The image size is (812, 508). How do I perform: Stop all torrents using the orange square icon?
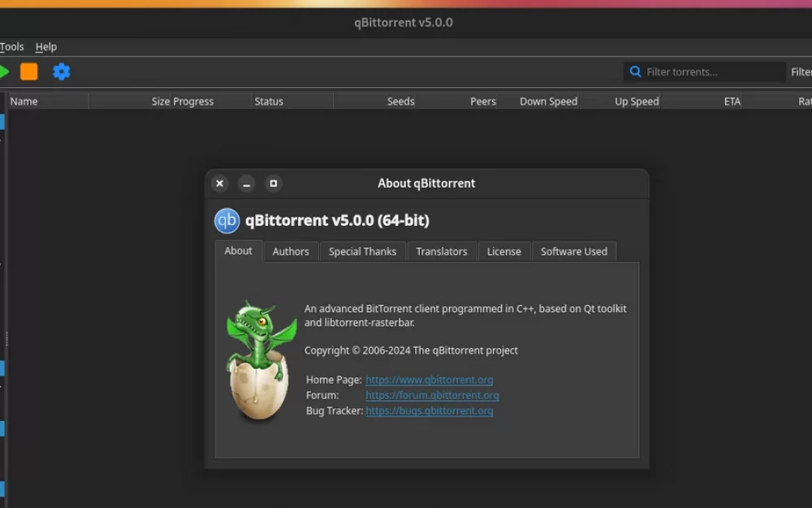pyautogui.click(x=28, y=72)
